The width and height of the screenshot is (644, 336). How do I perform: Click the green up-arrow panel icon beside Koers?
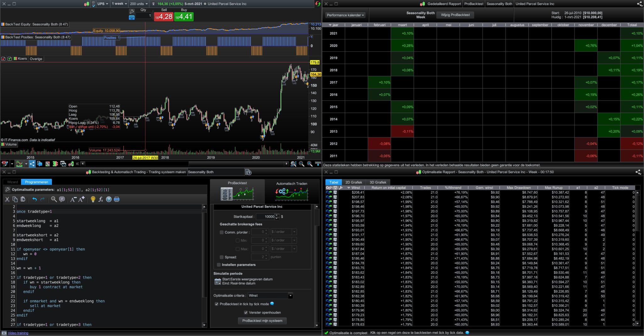(x=9, y=59)
